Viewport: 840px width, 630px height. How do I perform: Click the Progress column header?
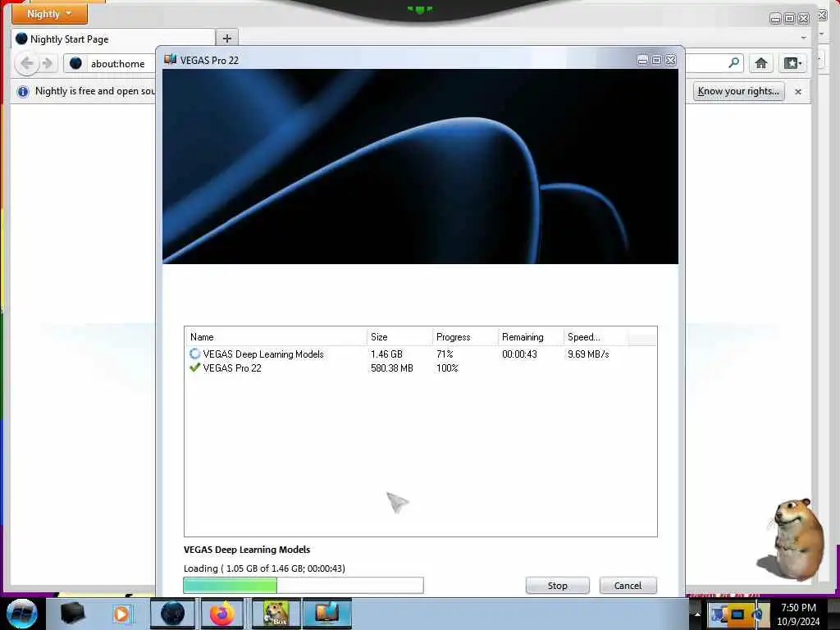coord(464,337)
